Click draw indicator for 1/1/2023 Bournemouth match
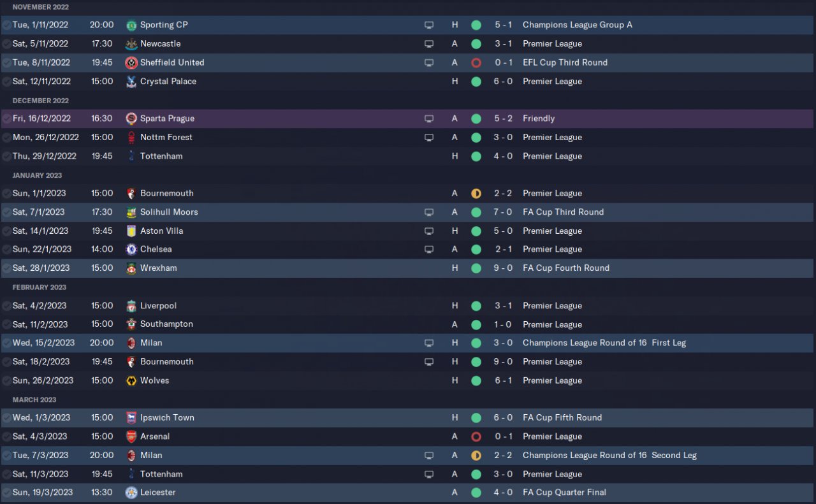Viewport: 816px width, 504px height. 476,193
